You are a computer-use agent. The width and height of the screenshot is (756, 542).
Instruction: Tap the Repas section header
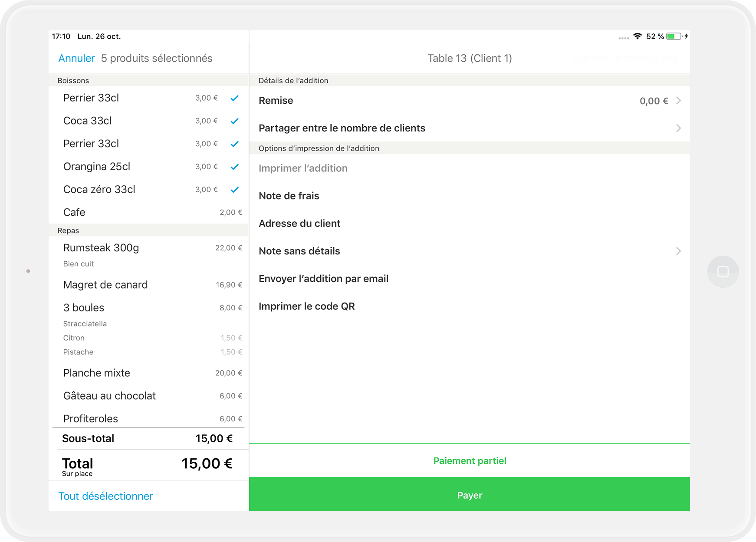[148, 230]
